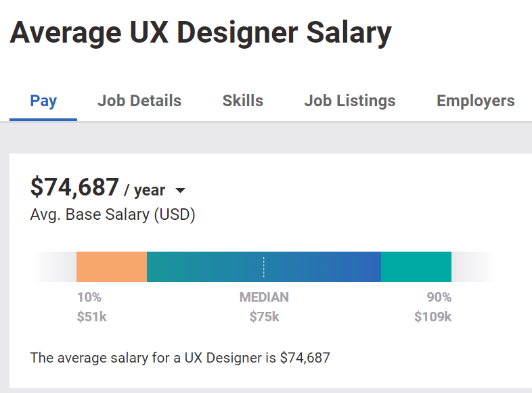Switch to the Pay tab
The width and height of the screenshot is (532, 393).
pos(43,101)
